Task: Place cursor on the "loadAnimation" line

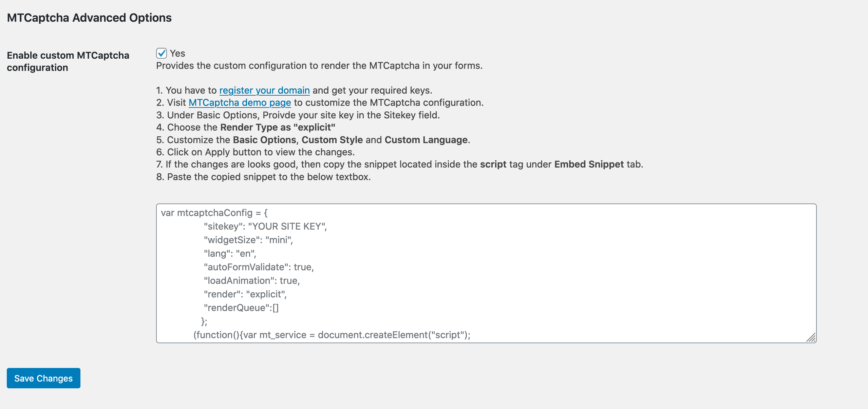Action: 251,280
